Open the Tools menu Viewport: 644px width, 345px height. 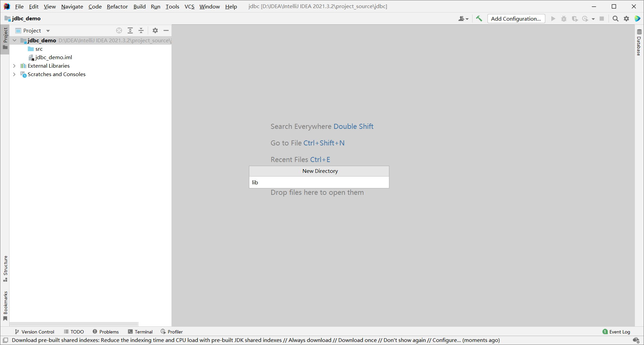pos(172,6)
